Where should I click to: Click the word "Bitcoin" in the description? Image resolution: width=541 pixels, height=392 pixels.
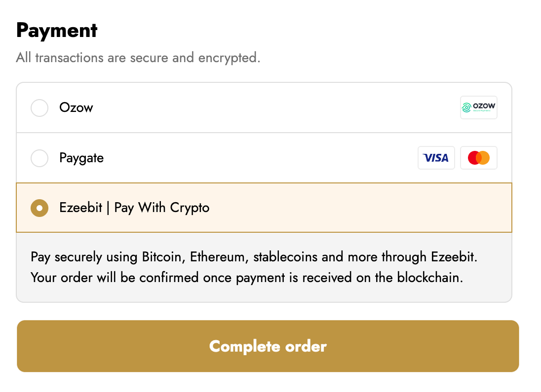click(162, 257)
